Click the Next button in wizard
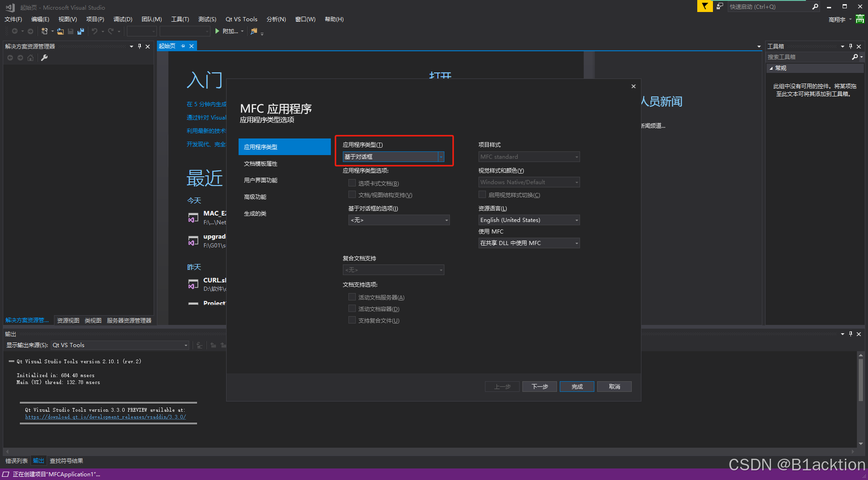This screenshot has height=480, width=868. (x=539, y=387)
